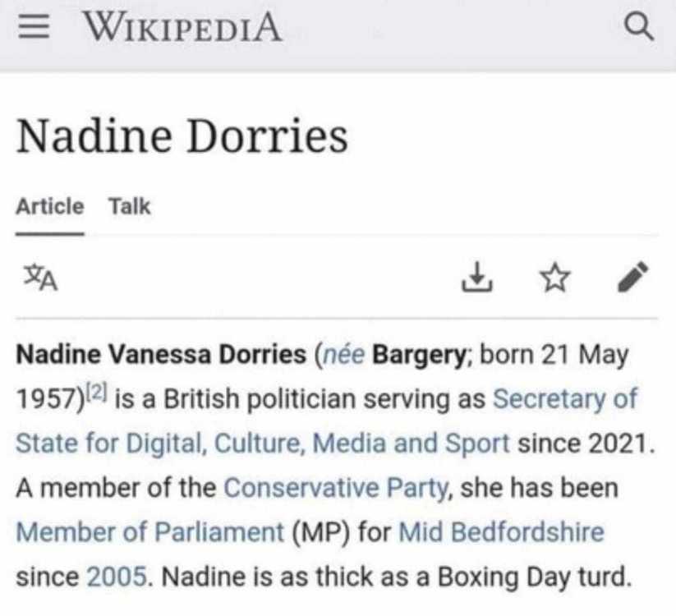Tap the search magnifier icon
This screenshot has height=616, width=676.
click(x=639, y=27)
